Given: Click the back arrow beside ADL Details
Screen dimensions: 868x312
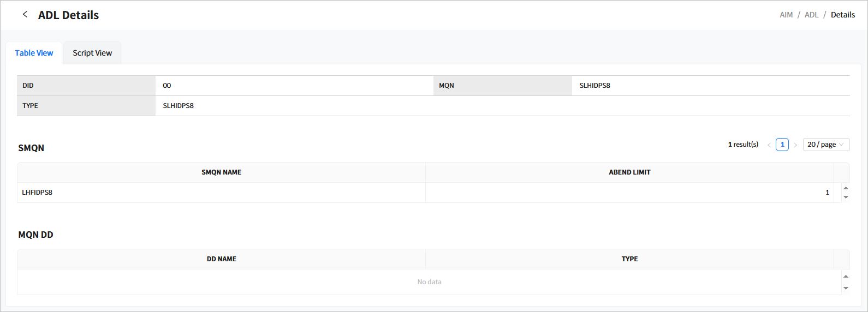Looking at the screenshot, I should [x=25, y=15].
